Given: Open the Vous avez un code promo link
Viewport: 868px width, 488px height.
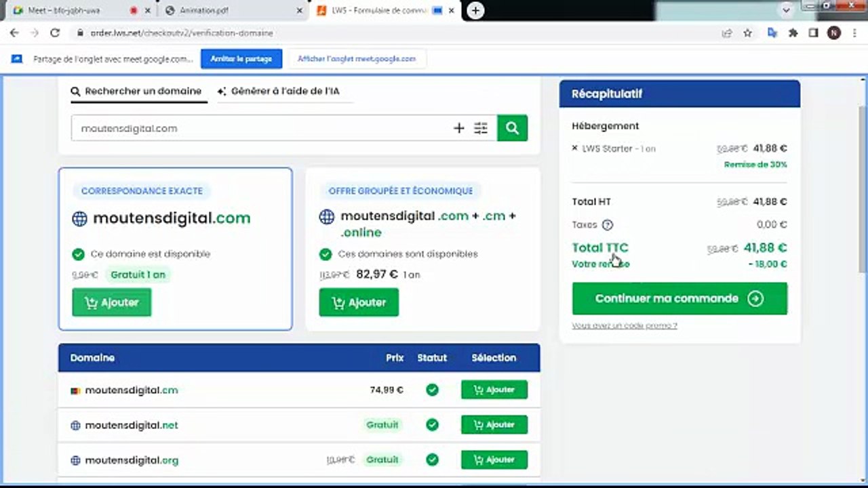Looking at the screenshot, I should (x=625, y=326).
